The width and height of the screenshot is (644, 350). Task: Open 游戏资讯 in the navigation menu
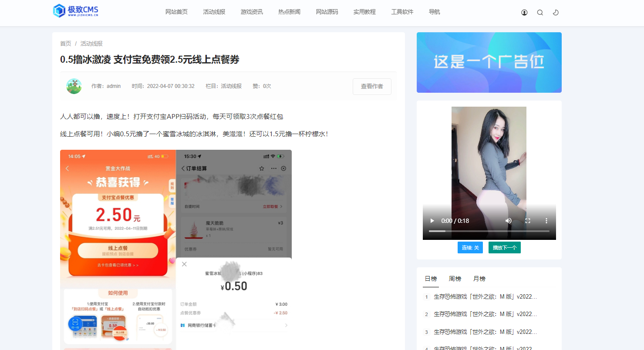pos(252,12)
